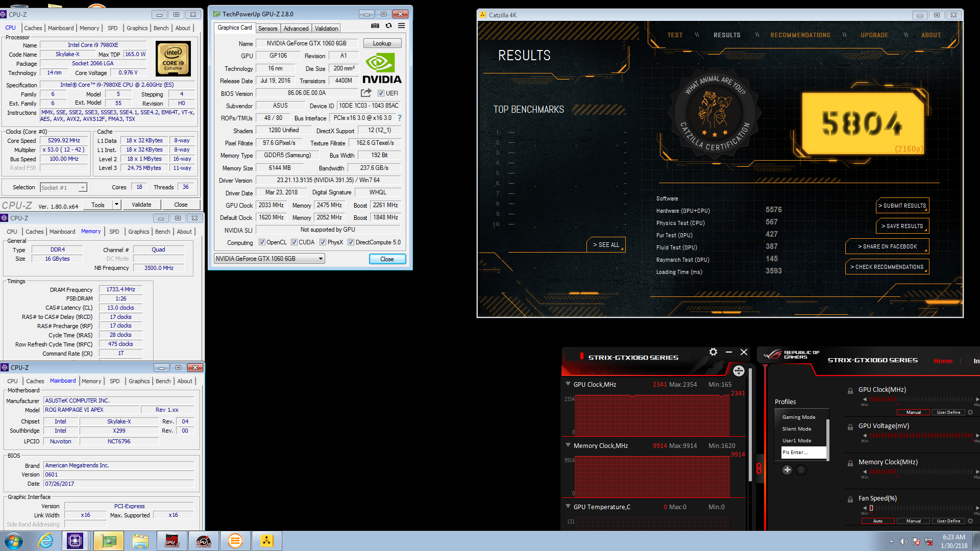Click SAVE RESULTS in Catzilla

[902, 226]
